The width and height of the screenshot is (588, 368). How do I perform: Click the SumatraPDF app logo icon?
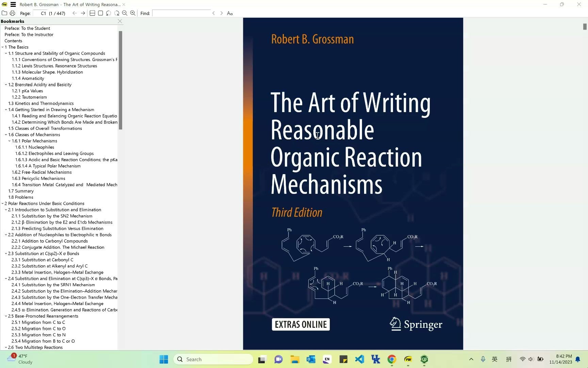coord(4,4)
